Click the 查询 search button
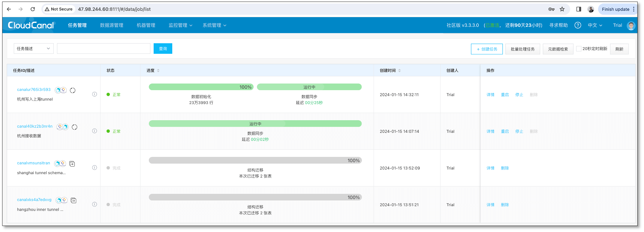644x232 pixels. (x=163, y=49)
